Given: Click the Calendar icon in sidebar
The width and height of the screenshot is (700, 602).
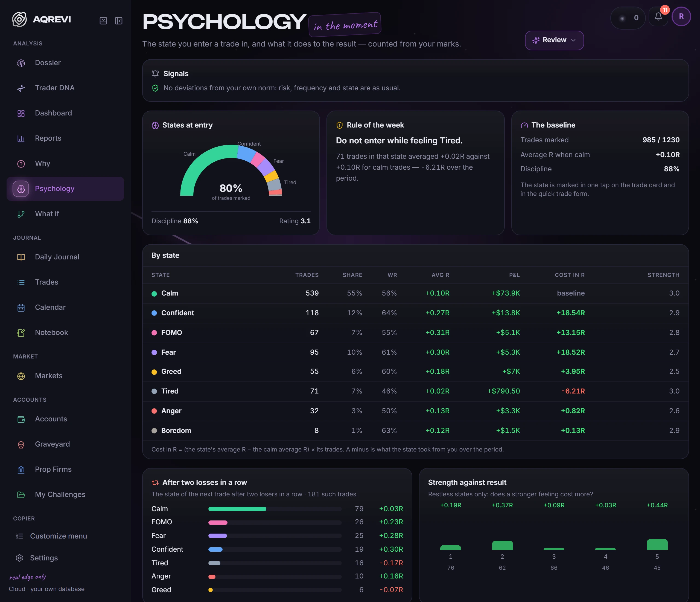Looking at the screenshot, I should point(21,308).
